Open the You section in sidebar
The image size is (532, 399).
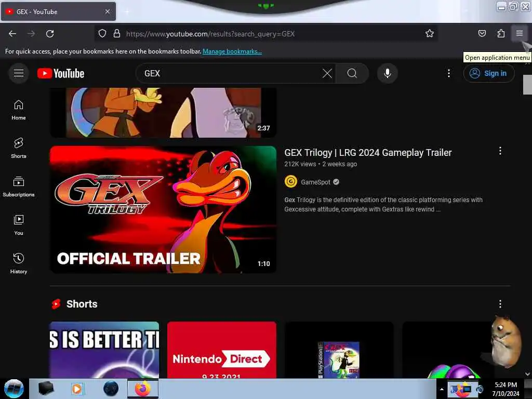click(x=19, y=225)
